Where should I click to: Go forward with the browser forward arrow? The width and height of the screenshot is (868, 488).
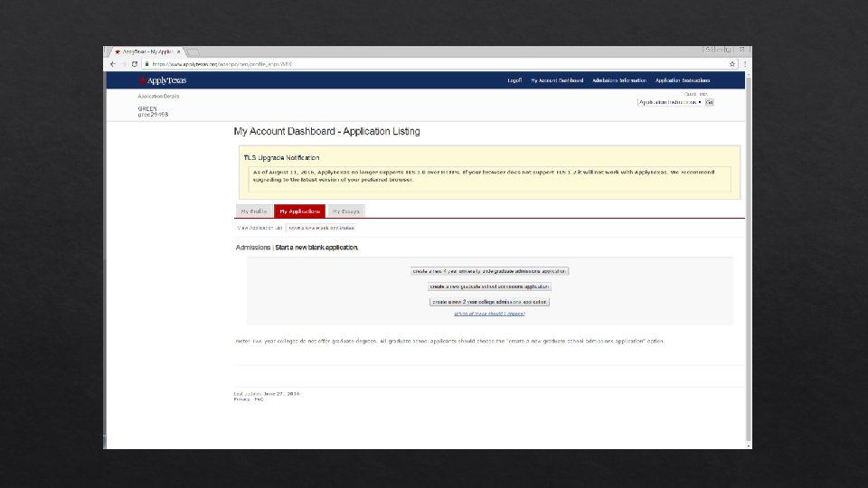point(124,64)
